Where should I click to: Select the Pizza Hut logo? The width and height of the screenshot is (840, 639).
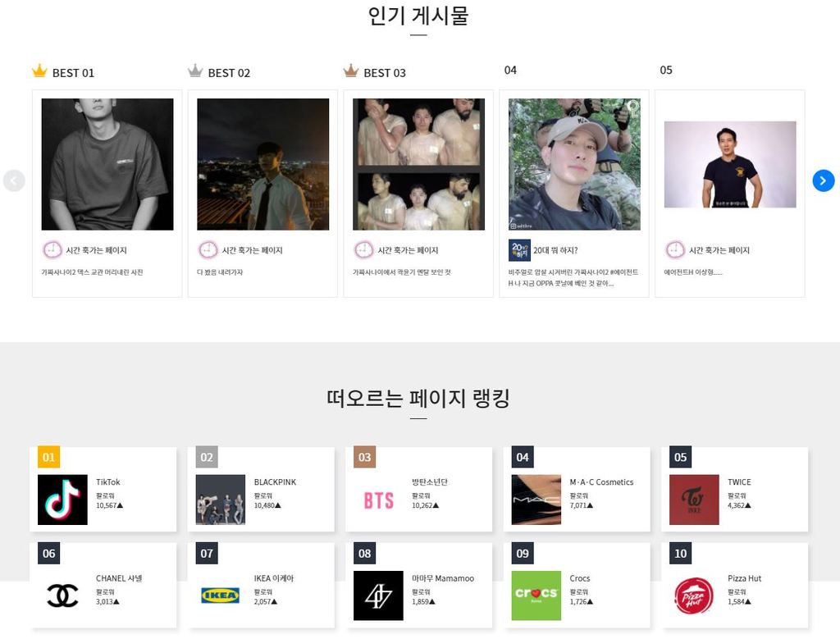point(694,596)
